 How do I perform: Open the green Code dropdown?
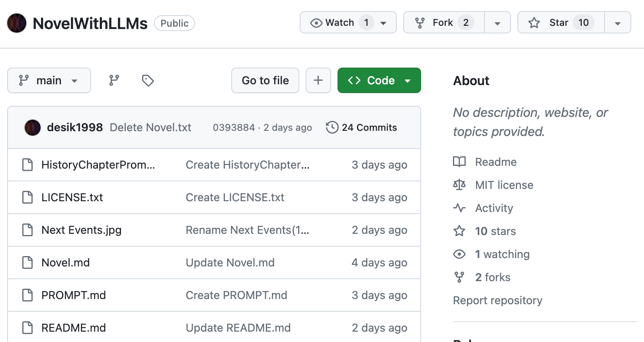click(379, 80)
